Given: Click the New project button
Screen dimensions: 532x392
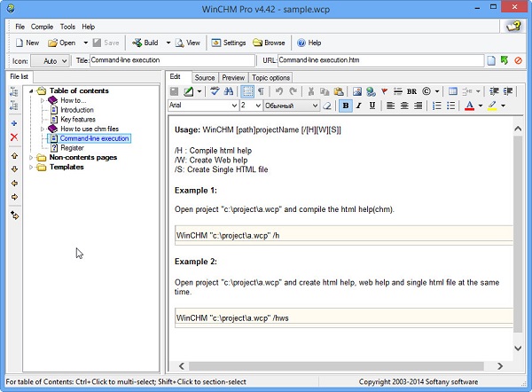Looking at the screenshot, I should tap(27, 43).
